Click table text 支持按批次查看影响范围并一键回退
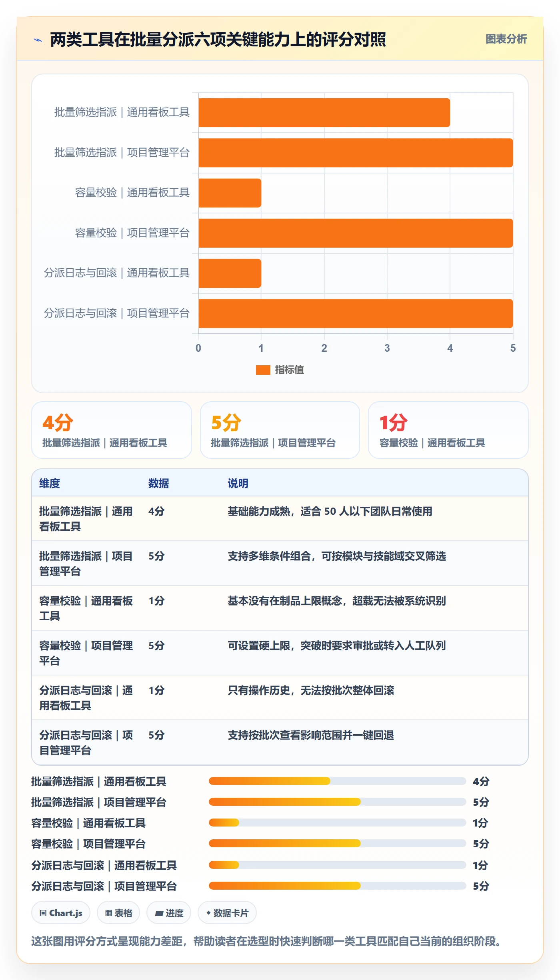This screenshot has height=980, width=560. (x=311, y=735)
